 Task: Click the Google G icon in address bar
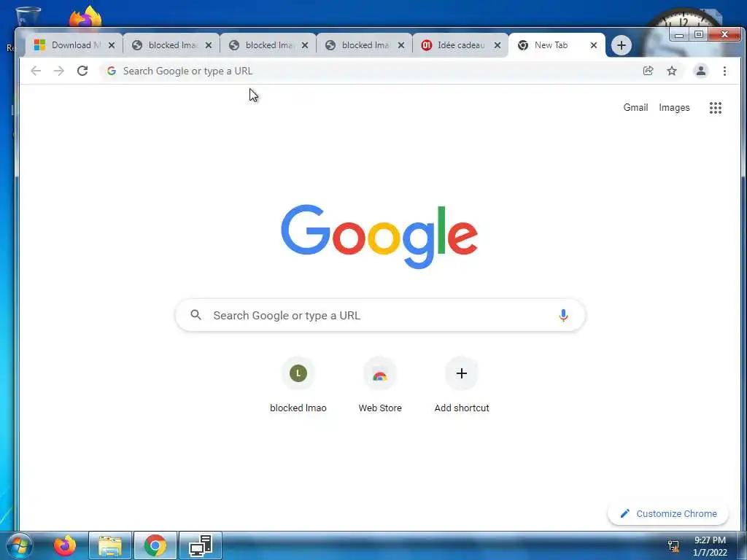pyautogui.click(x=112, y=71)
